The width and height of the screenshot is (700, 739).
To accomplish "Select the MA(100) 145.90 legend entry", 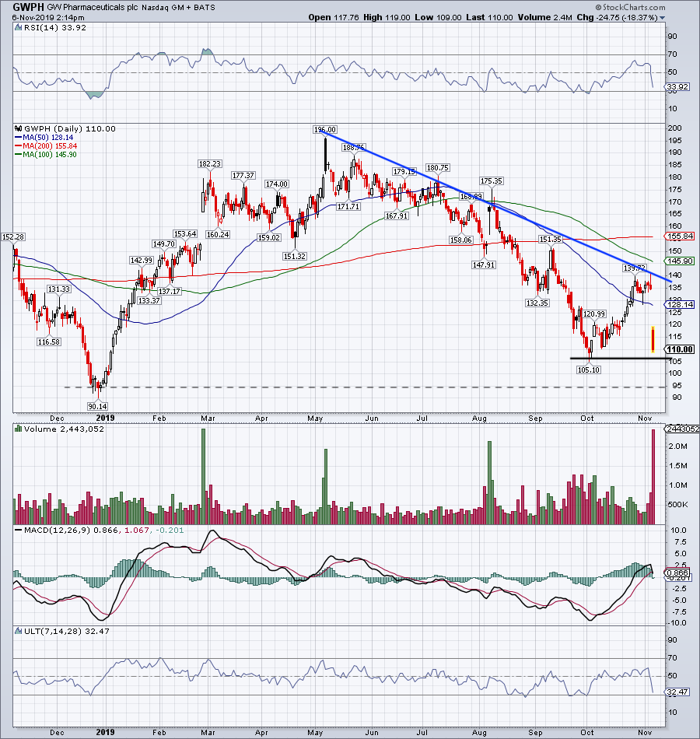I will [x=46, y=155].
